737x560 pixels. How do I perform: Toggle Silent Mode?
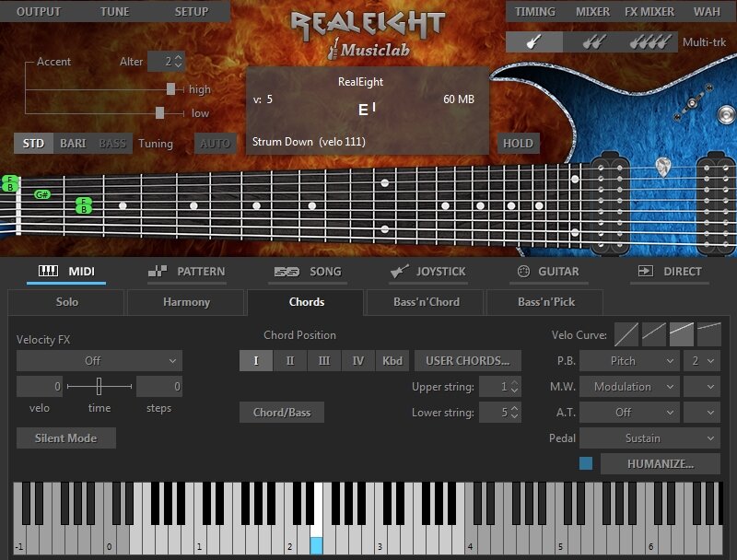point(65,437)
